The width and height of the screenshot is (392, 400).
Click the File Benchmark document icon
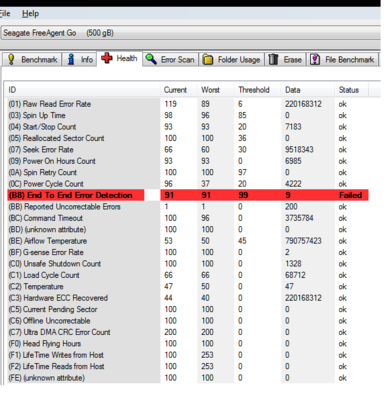(315, 59)
